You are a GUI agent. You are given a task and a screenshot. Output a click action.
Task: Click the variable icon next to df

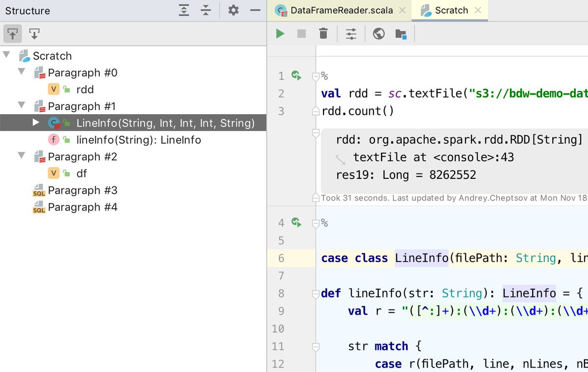[53, 173]
